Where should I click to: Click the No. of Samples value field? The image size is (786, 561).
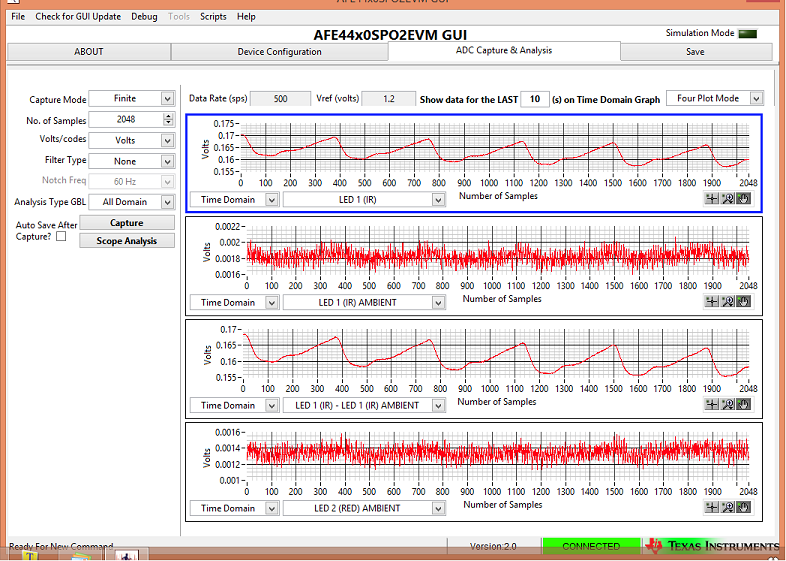tap(126, 119)
